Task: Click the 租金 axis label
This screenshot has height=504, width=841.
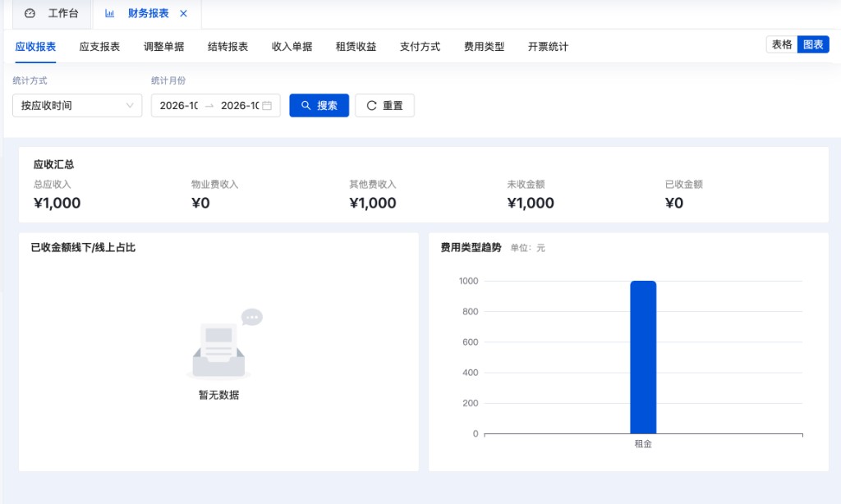Action: click(643, 444)
